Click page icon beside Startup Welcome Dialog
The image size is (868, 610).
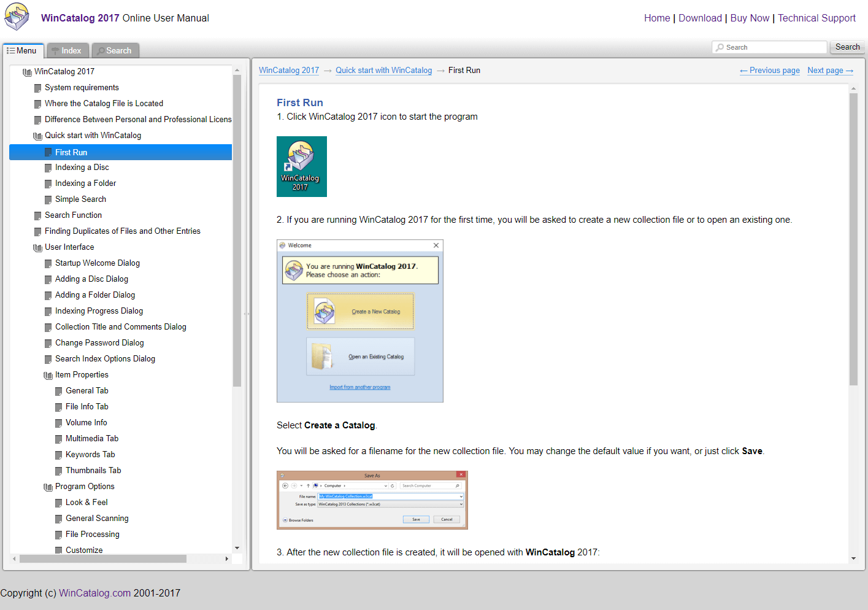point(48,264)
